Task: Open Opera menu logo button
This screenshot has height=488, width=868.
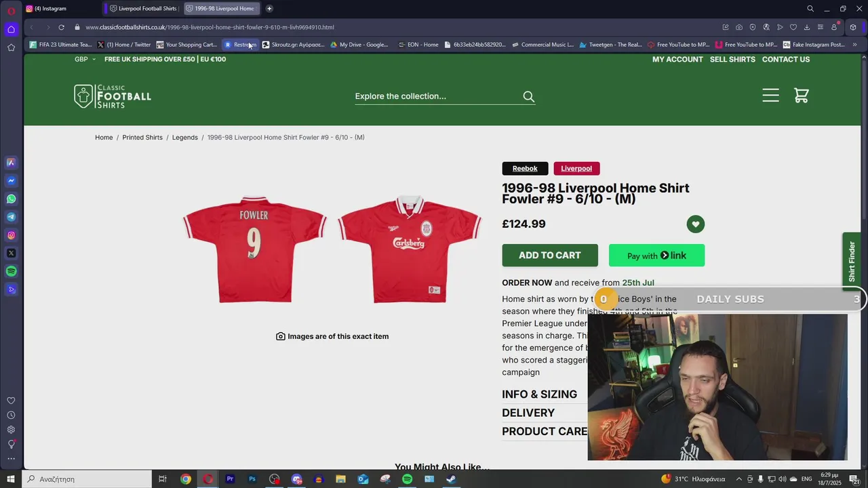Action: pos(11,10)
